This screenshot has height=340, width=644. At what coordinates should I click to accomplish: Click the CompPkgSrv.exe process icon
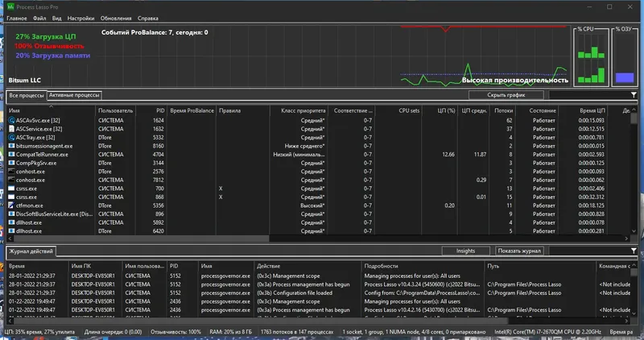11,164
